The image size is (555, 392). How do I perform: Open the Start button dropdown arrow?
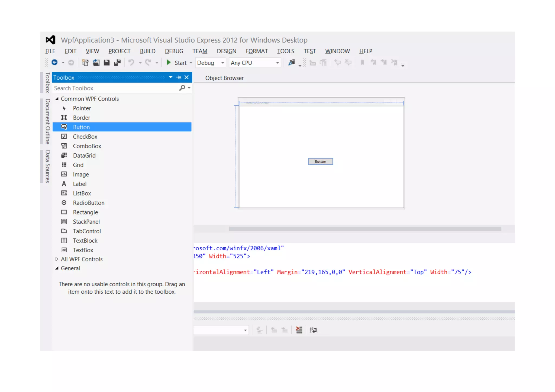tap(191, 63)
